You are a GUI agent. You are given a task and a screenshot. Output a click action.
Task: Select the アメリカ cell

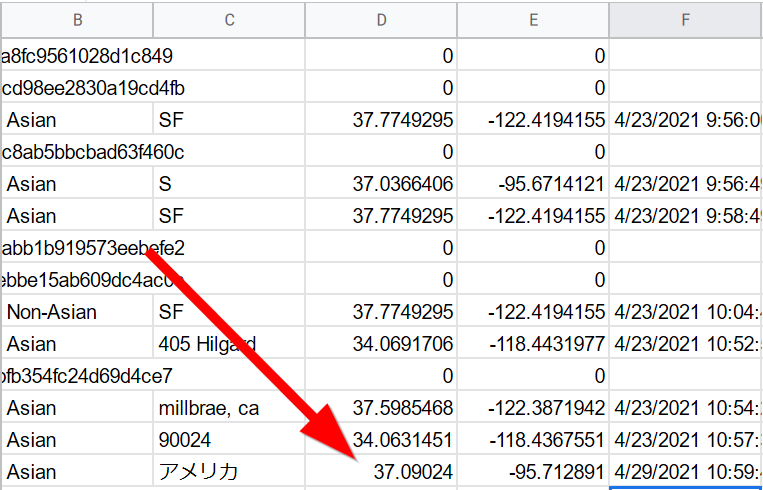pos(199,472)
